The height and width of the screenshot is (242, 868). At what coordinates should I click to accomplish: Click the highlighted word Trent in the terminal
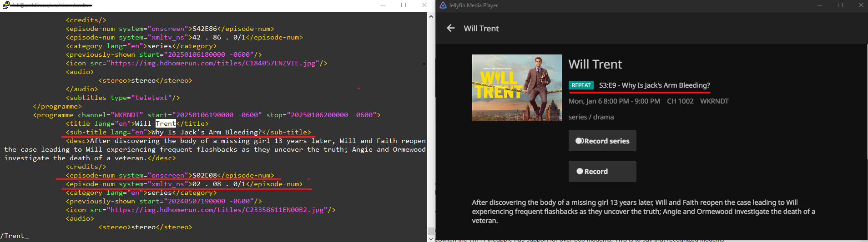166,123
